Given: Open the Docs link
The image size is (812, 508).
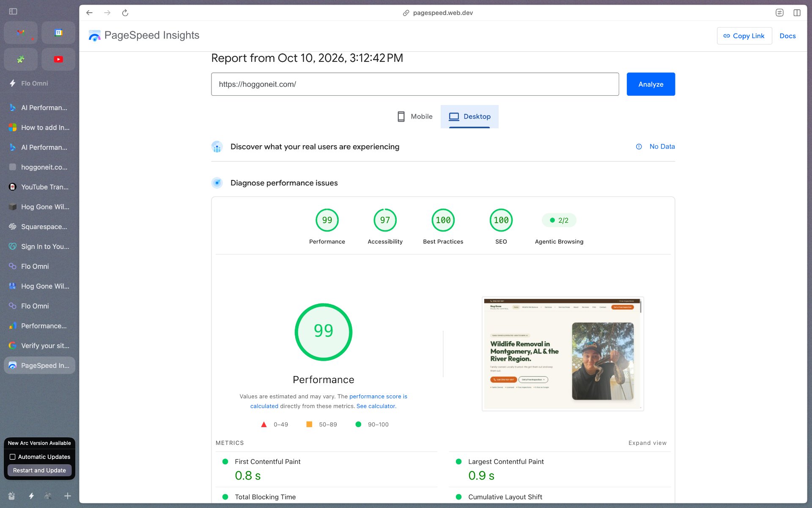Looking at the screenshot, I should point(787,36).
